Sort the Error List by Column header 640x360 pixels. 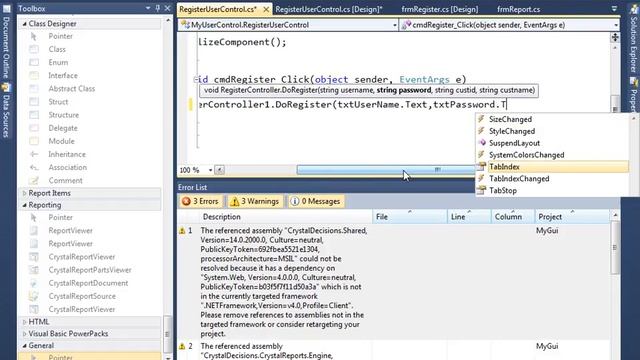513,217
